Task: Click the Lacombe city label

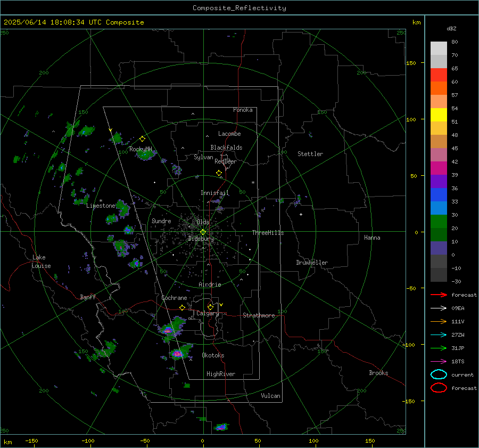Action: click(229, 134)
